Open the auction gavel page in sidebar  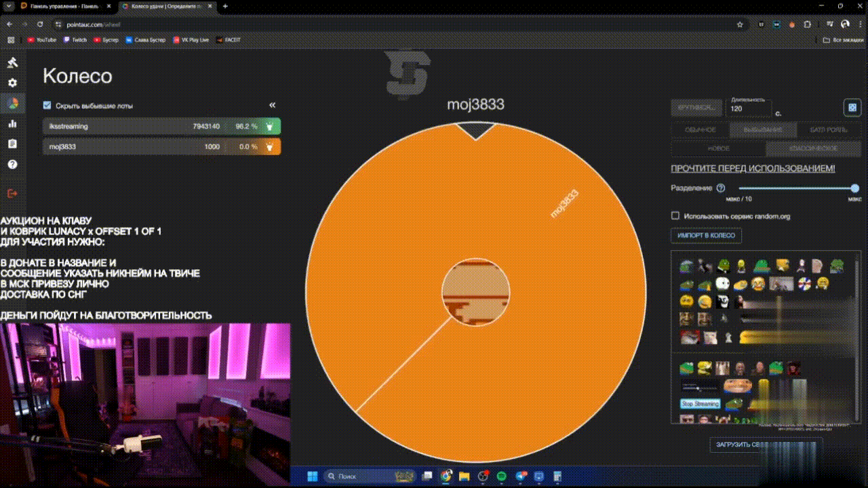[12, 63]
